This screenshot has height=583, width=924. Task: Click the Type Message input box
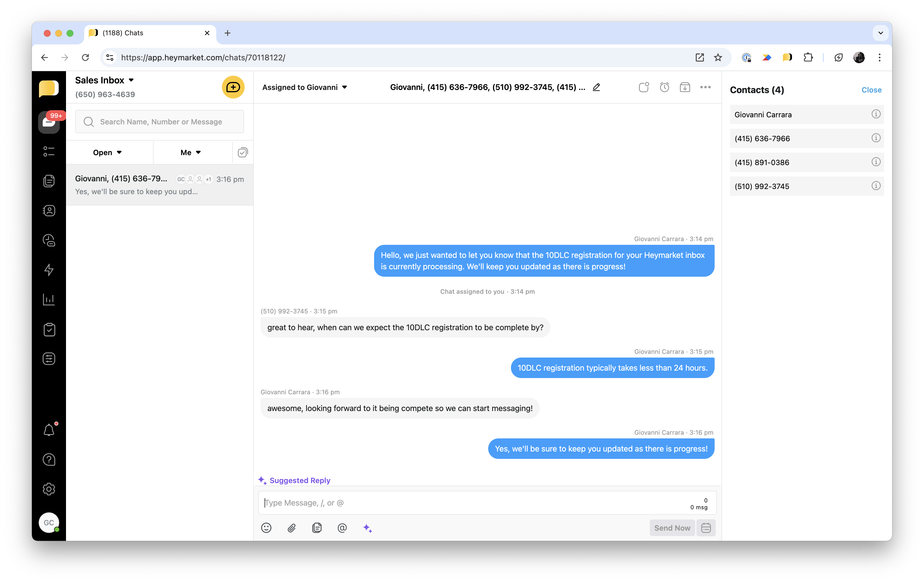(x=487, y=503)
